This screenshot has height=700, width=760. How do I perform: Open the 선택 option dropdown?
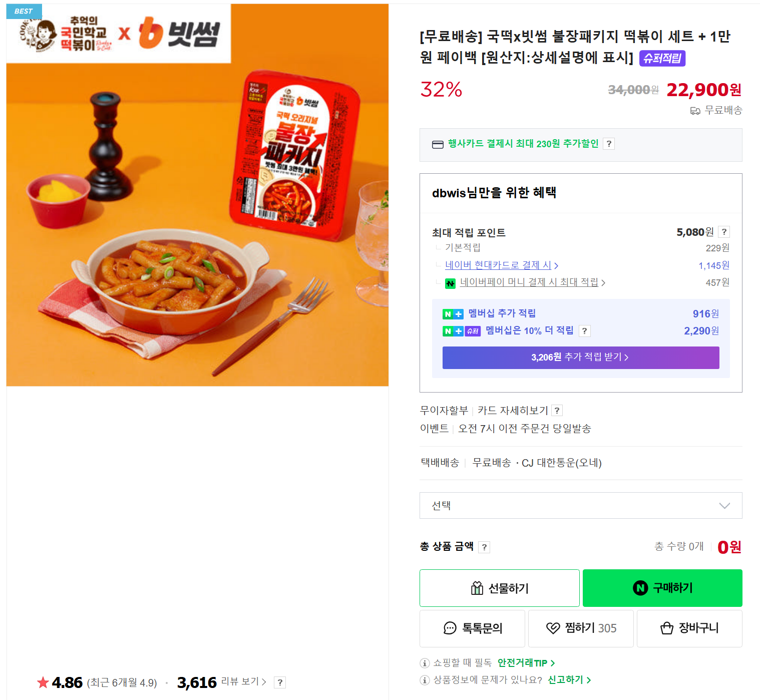point(580,505)
